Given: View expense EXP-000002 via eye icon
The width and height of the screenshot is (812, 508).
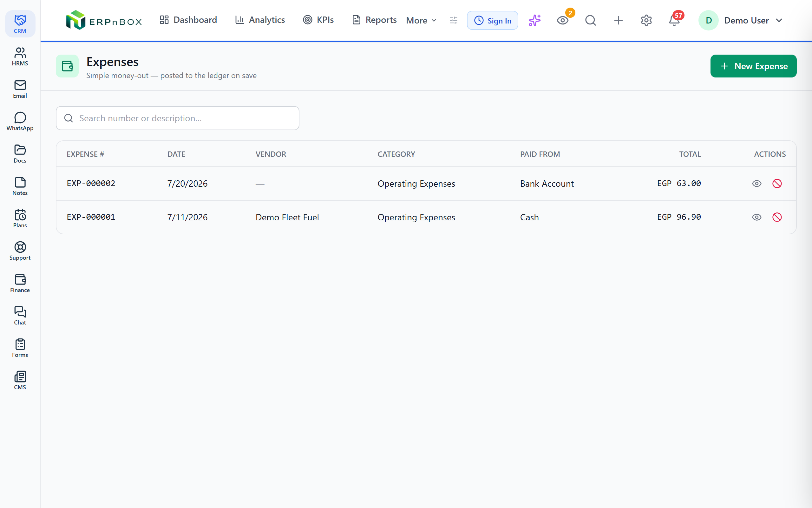Looking at the screenshot, I should 756,184.
